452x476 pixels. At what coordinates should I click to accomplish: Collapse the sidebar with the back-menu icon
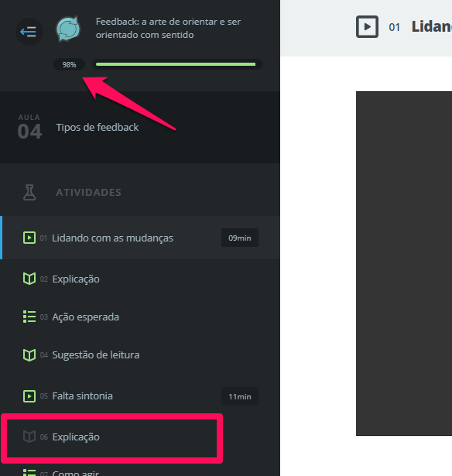pyautogui.click(x=29, y=31)
